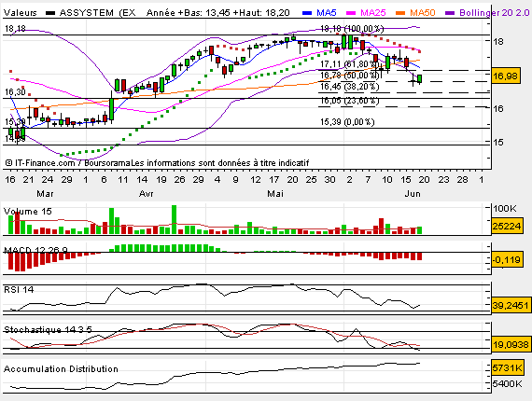This screenshot has height=401, width=532.
Task: Click the yellow 19,0938 stochastic value box
Action: pyautogui.click(x=511, y=345)
